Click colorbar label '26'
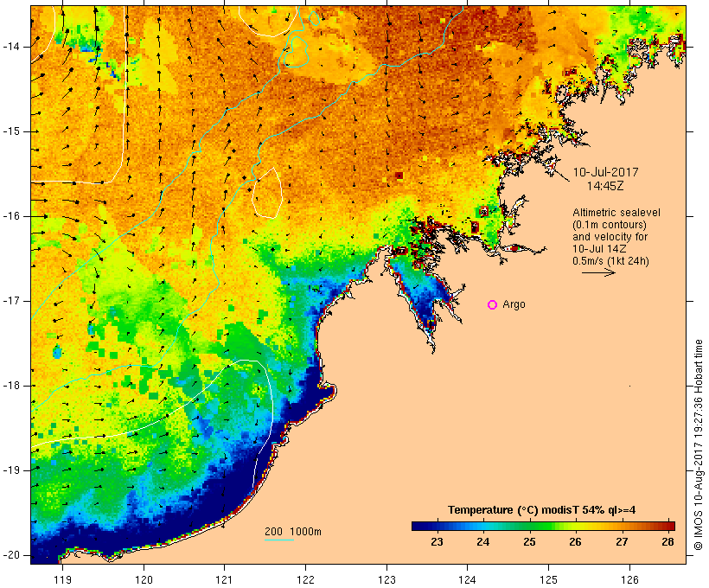The height and width of the screenshot is (588, 709). tap(575, 542)
